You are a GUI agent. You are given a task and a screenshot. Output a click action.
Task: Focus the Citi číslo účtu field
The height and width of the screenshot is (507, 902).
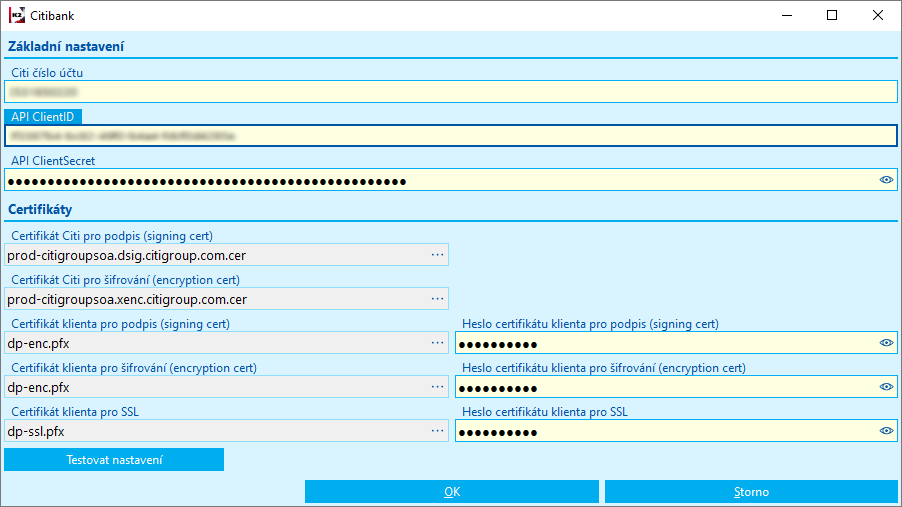[x=450, y=92]
